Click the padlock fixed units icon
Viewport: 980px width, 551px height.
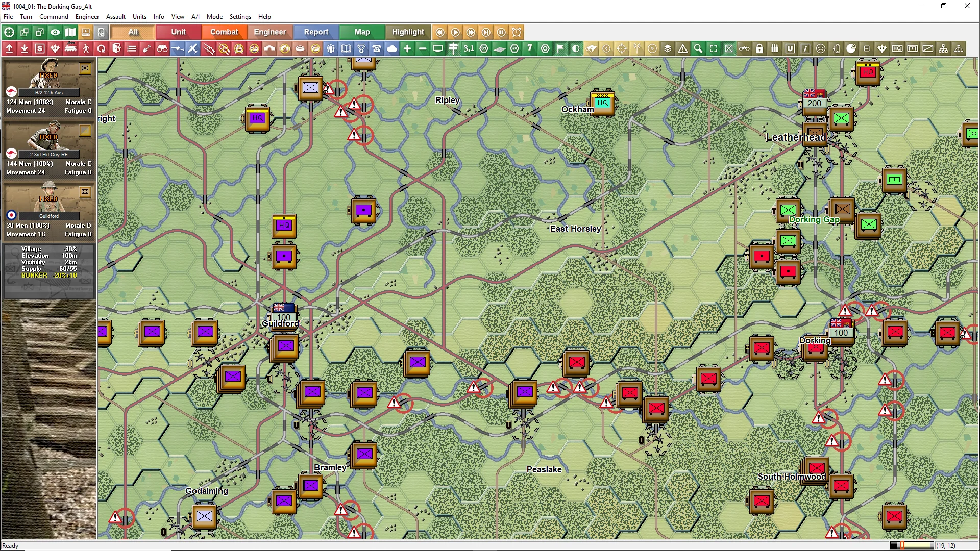[x=759, y=48]
